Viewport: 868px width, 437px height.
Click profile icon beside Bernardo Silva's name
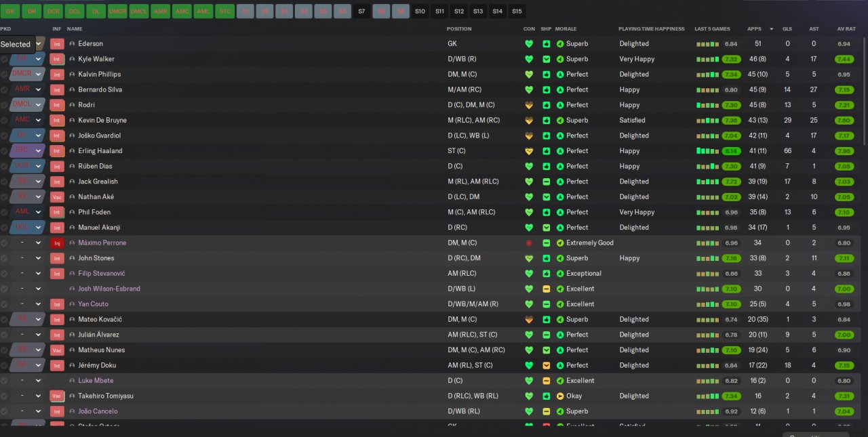pos(72,89)
